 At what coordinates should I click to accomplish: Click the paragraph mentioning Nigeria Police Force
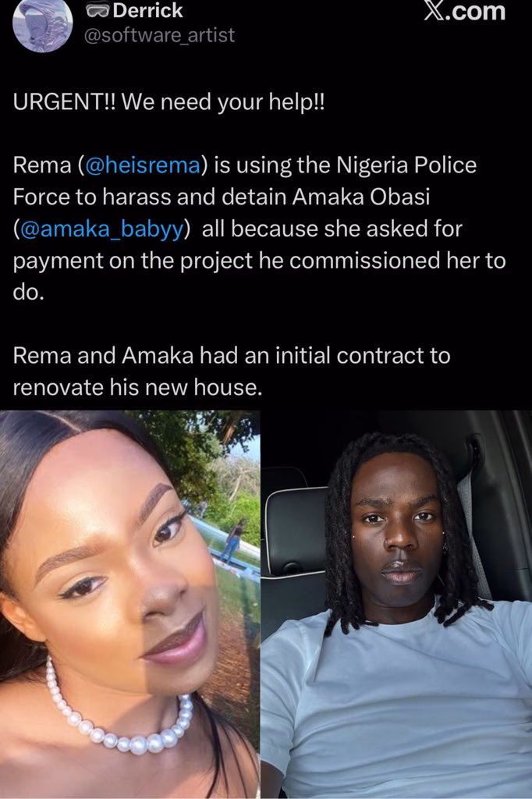(x=260, y=229)
